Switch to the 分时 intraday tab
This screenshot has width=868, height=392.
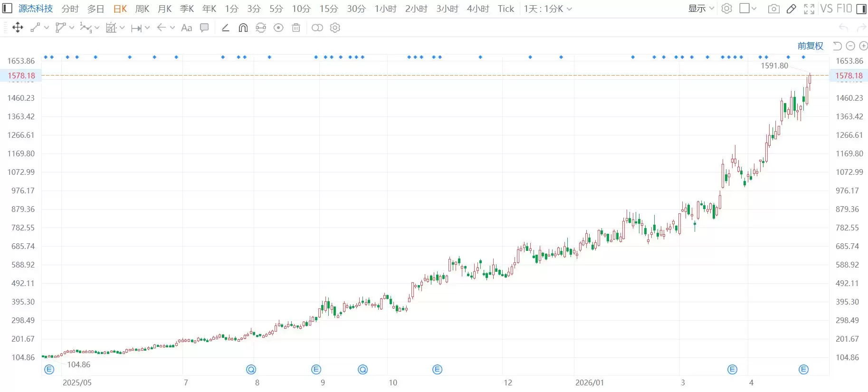(70, 9)
